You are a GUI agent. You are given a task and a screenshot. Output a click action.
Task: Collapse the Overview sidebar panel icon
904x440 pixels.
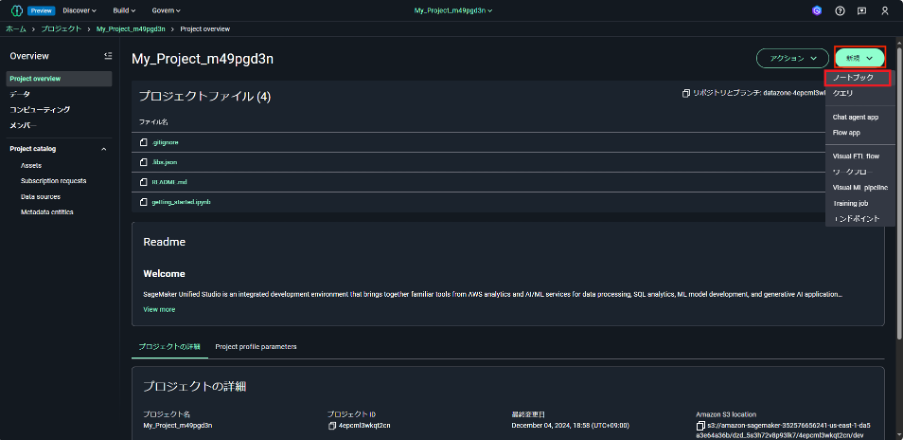point(108,56)
